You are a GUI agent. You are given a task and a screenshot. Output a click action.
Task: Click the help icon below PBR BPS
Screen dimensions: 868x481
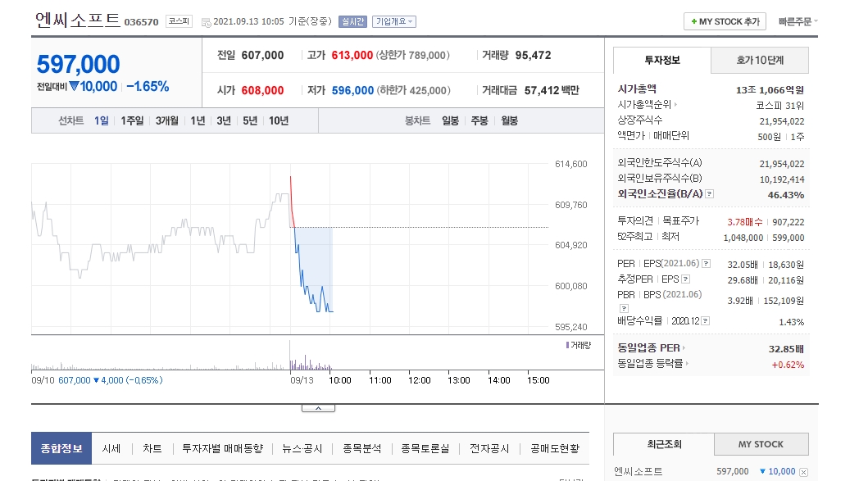pos(622,306)
